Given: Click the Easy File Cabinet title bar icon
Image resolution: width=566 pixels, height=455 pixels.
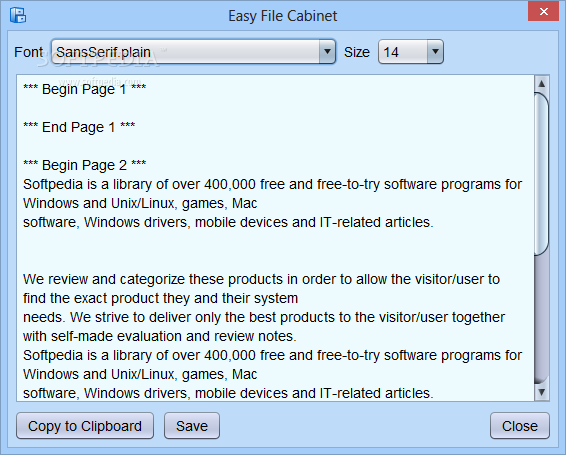Looking at the screenshot, I should point(18,16).
